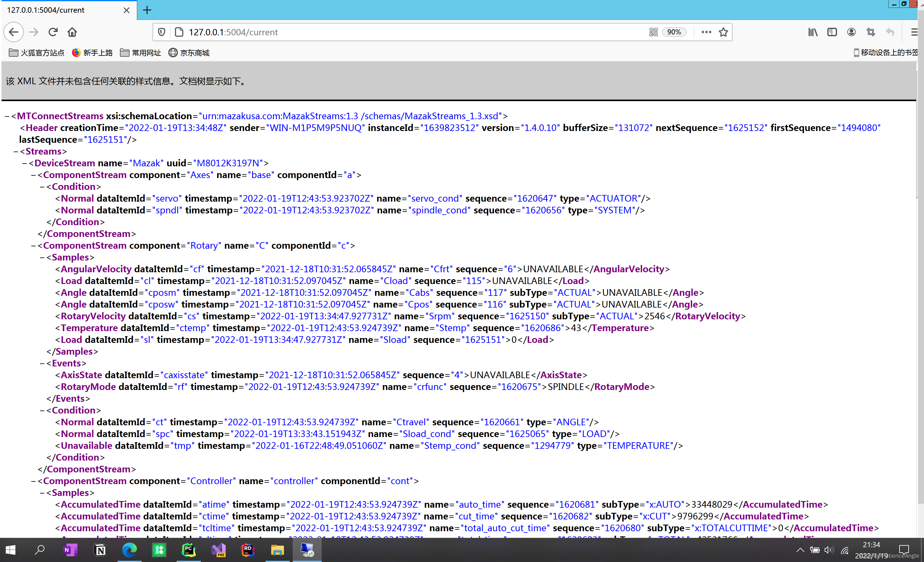Collapse the Events section under Rotary

(x=42, y=364)
